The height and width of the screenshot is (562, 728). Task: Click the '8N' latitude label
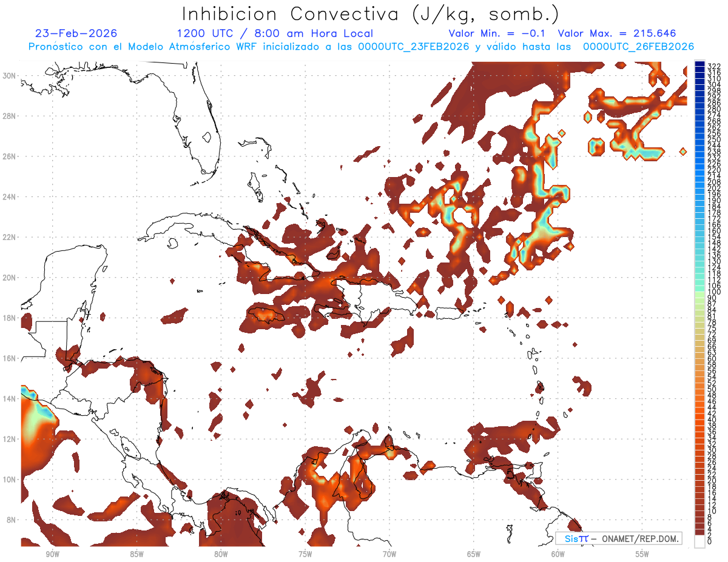[x=12, y=520]
